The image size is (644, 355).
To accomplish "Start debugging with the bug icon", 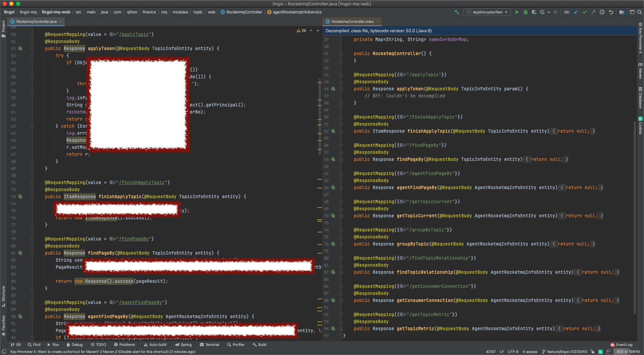I will pyautogui.click(x=526, y=12).
